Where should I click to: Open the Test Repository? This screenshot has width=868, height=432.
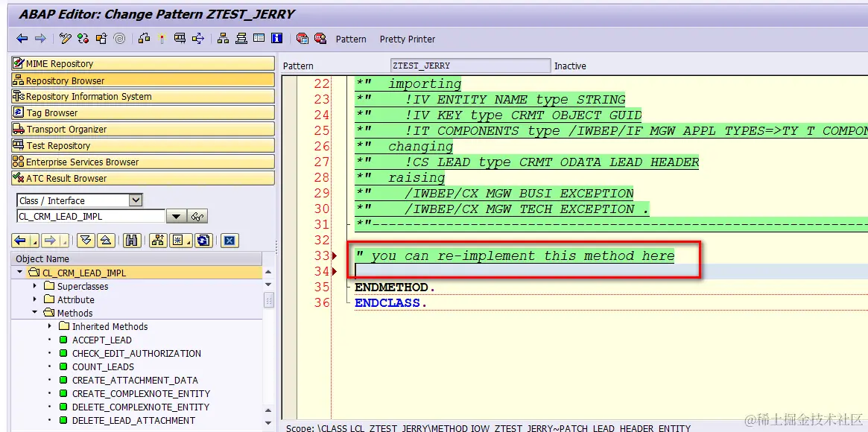click(x=143, y=145)
